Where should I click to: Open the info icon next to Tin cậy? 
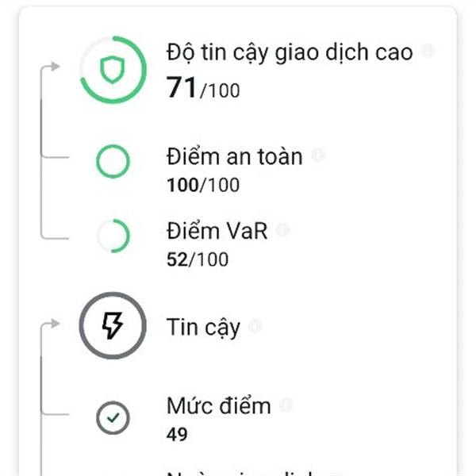(x=255, y=326)
